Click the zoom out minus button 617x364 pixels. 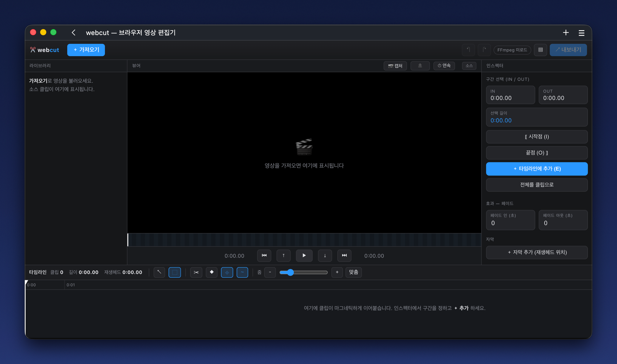click(x=270, y=272)
